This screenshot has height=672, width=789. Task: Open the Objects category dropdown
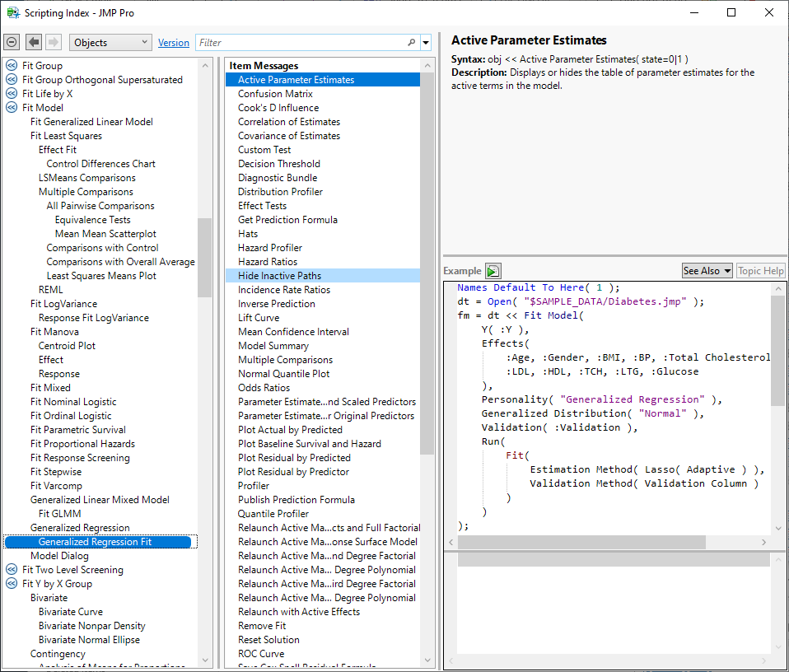point(110,43)
